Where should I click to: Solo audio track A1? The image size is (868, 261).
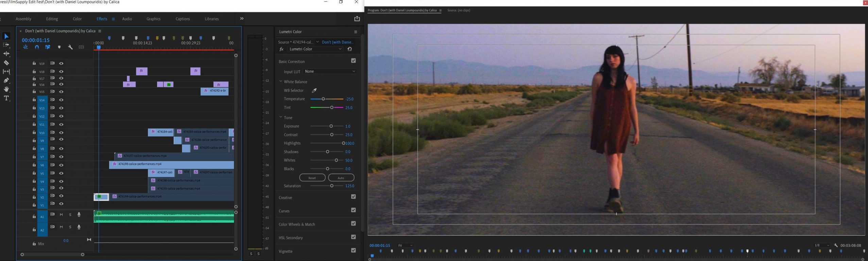tap(70, 214)
